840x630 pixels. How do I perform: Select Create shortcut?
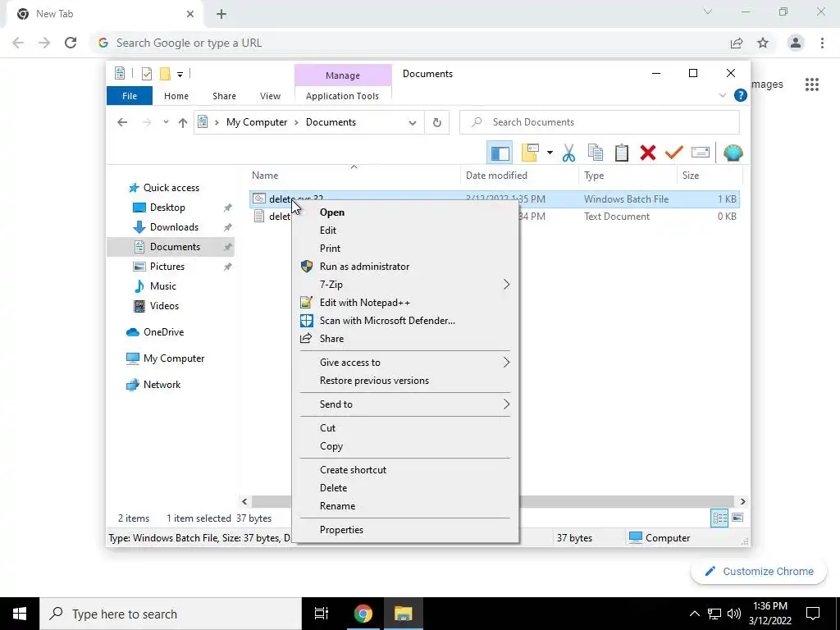[405, 470]
